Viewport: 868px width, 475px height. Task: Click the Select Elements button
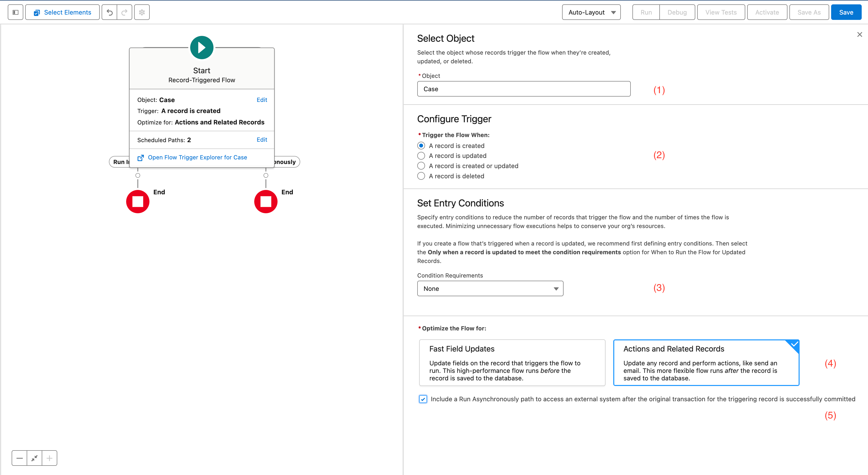[x=62, y=12]
